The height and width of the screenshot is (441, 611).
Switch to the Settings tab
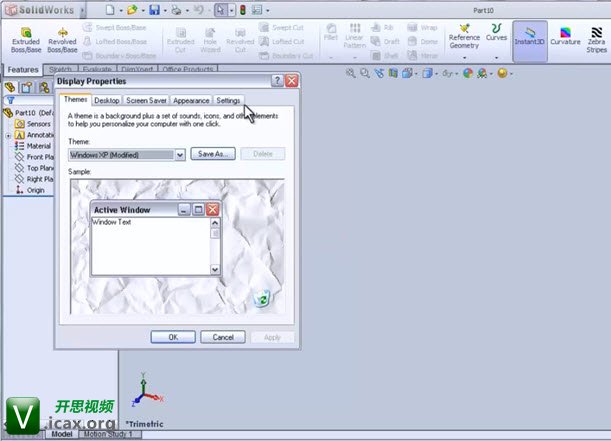pyautogui.click(x=228, y=101)
